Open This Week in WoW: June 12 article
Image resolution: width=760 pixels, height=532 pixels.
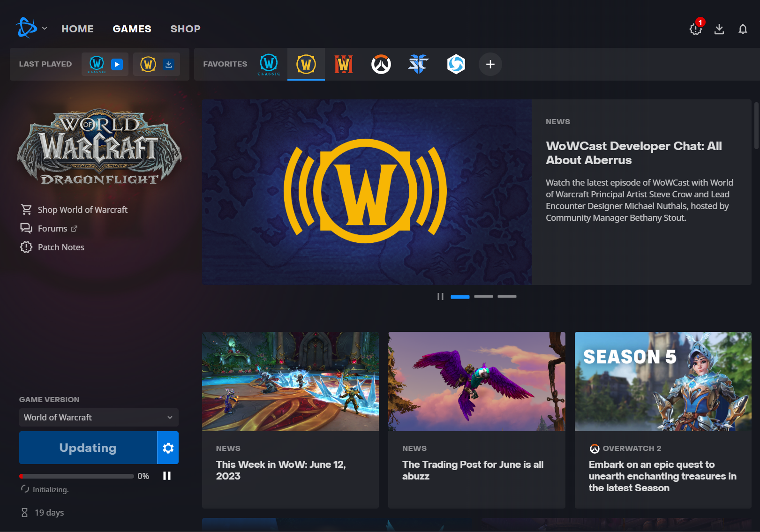(x=281, y=470)
